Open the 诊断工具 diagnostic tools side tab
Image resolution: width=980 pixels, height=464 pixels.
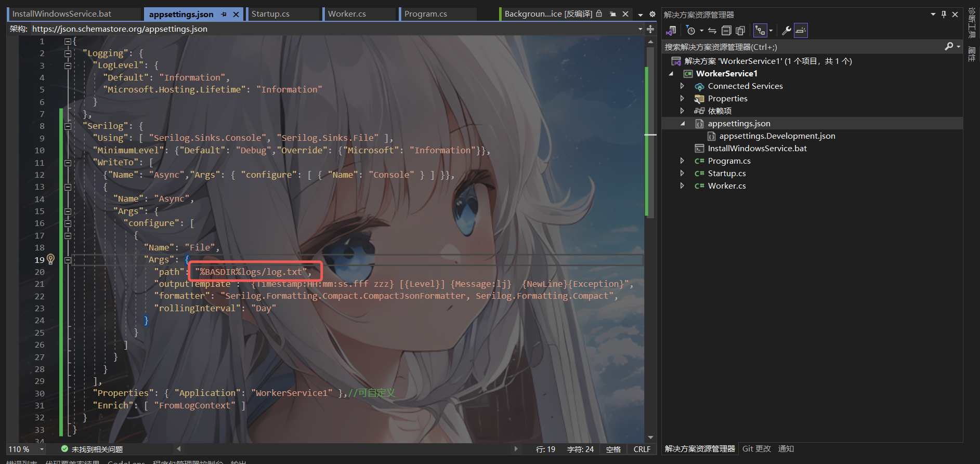click(x=972, y=23)
